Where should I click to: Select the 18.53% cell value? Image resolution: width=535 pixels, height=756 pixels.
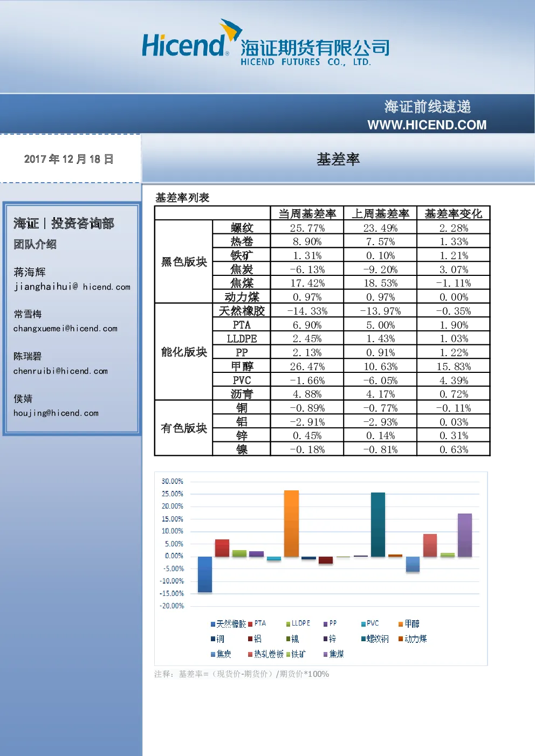point(380,283)
